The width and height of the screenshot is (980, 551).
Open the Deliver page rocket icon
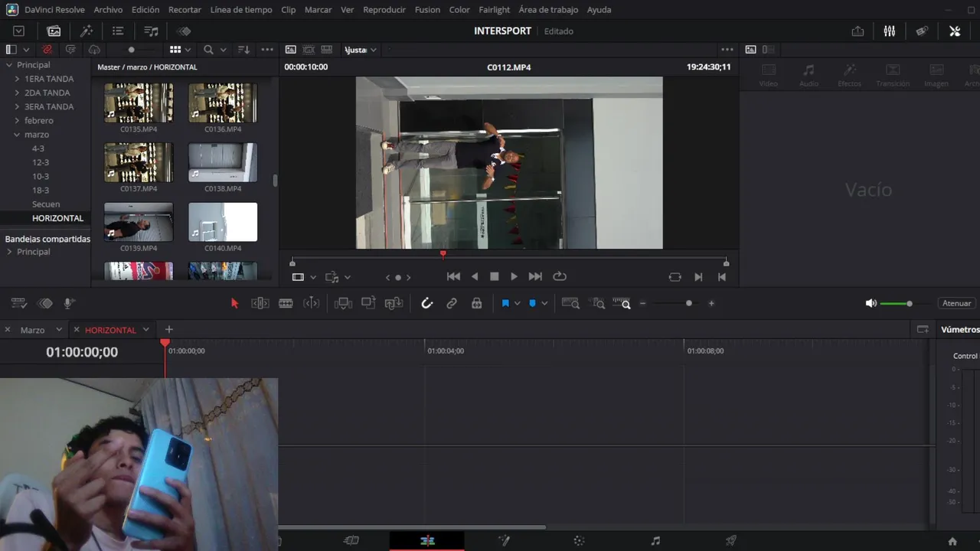[731, 541]
